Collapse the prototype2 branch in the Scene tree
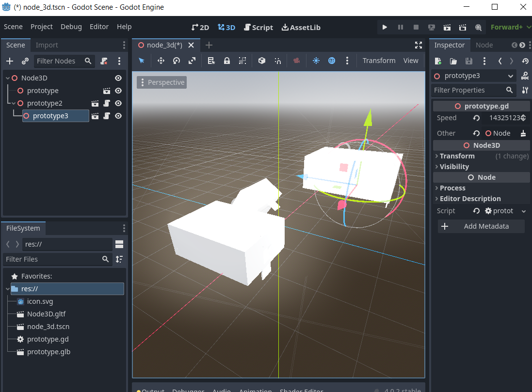This screenshot has height=392, width=532. (x=14, y=103)
